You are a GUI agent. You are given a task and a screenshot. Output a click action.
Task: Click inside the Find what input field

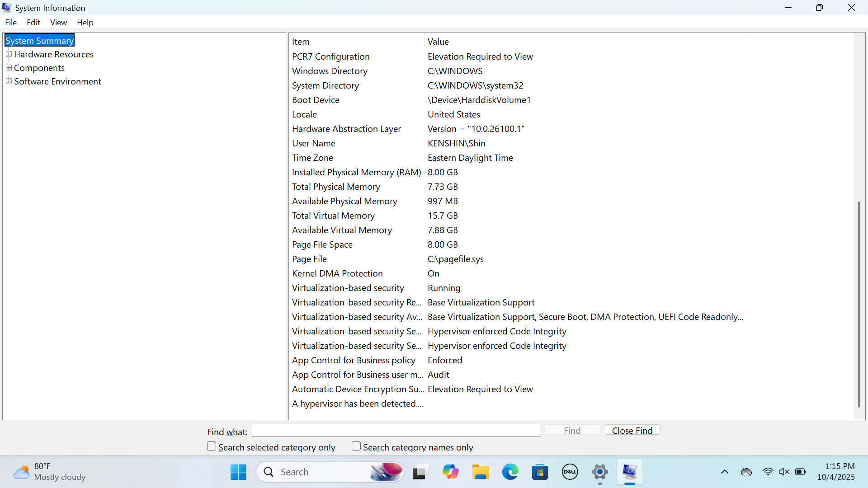(396, 431)
